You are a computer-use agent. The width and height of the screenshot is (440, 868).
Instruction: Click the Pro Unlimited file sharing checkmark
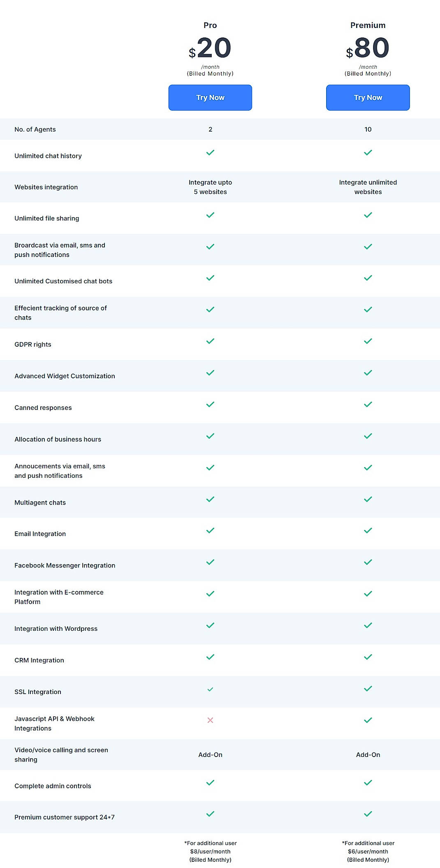point(210,215)
